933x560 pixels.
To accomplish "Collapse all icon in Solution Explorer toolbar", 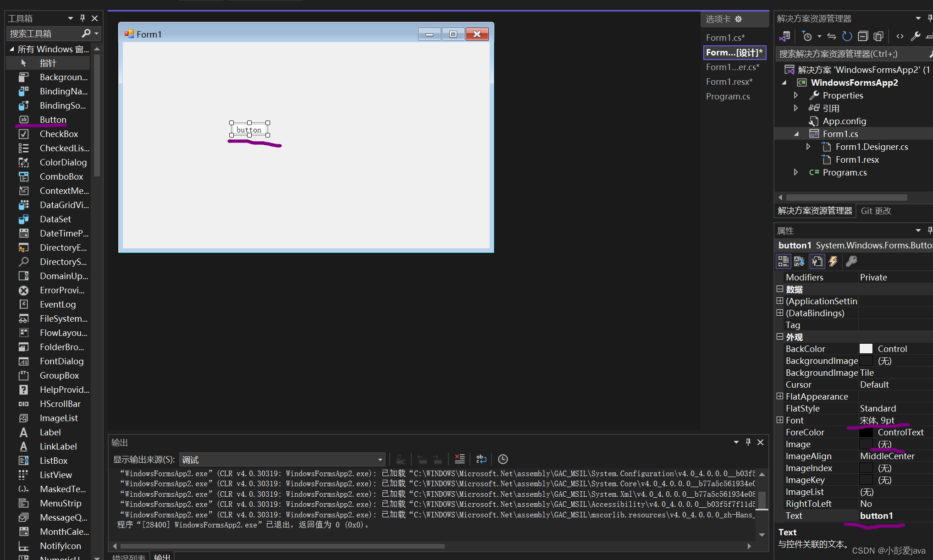I will pyautogui.click(x=863, y=36).
